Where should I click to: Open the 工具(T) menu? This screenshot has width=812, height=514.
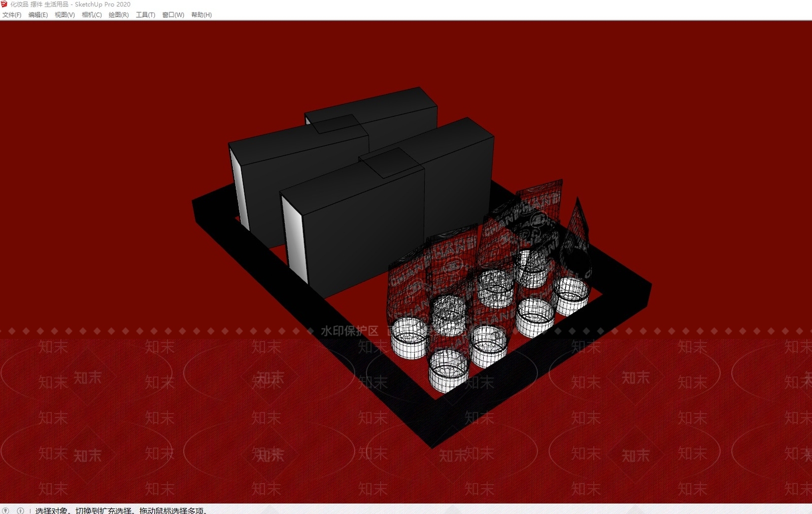pos(145,15)
